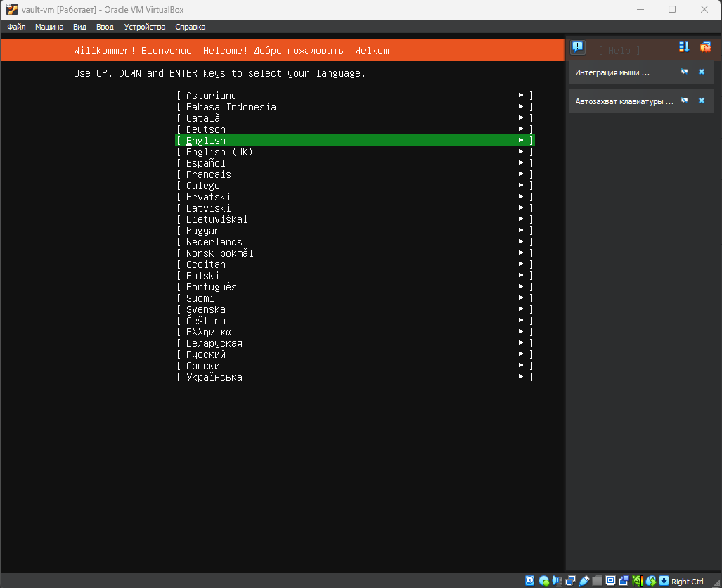Open the Справка menu

[191, 27]
